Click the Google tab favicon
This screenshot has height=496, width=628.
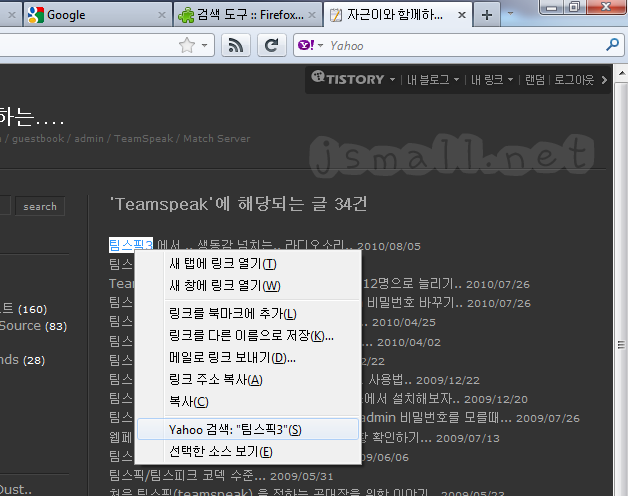coord(36,15)
